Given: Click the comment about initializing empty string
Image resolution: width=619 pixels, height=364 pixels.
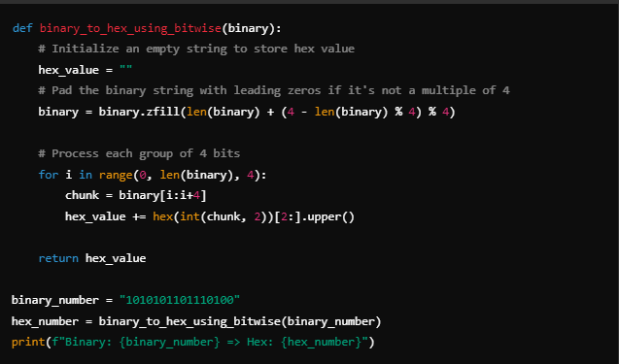Looking at the screenshot, I should point(196,49).
